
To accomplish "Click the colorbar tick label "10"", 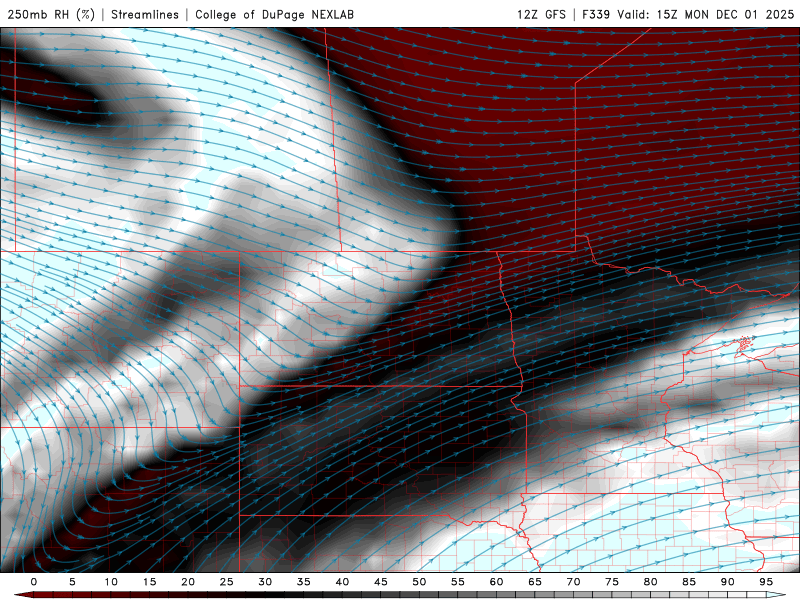I will coord(111,582).
